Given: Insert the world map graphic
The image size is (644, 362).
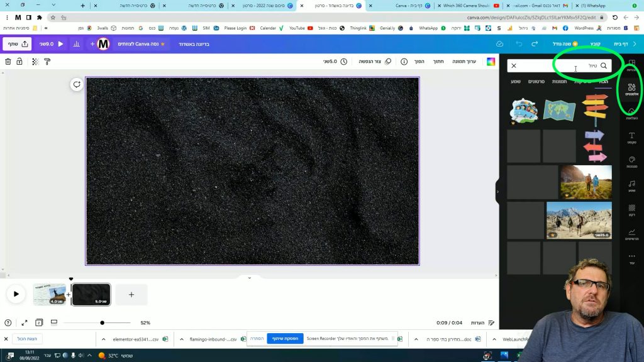Looking at the screenshot, I should tap(559, 110).
